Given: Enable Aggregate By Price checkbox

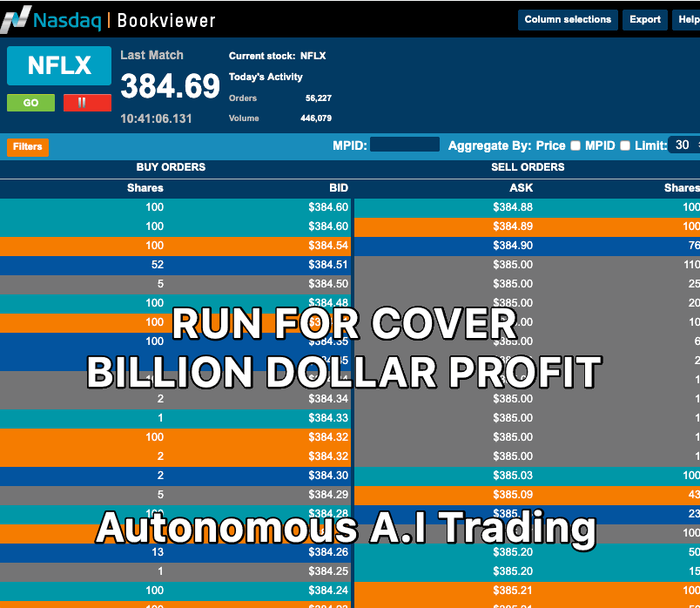Looking at the screenshot, I should 575,145.
